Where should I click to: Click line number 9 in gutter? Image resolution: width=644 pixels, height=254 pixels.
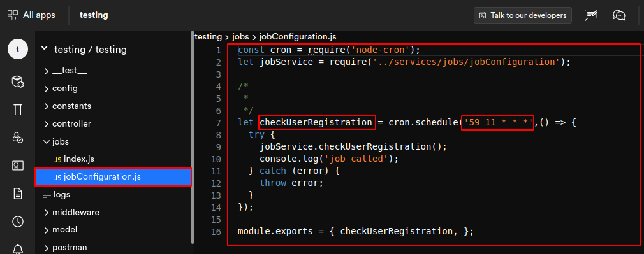coord(218,146)
